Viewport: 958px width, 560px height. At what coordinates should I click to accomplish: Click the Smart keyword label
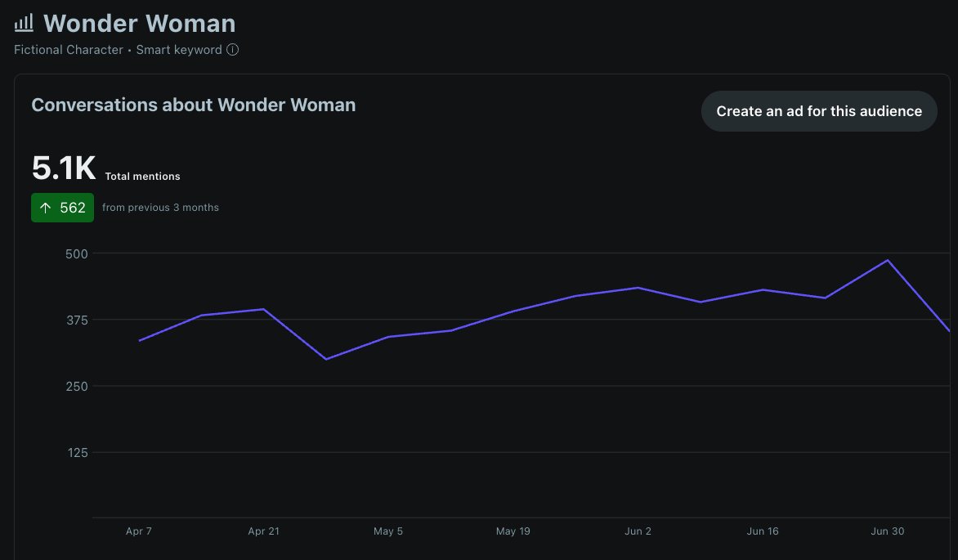click(179, 50)
